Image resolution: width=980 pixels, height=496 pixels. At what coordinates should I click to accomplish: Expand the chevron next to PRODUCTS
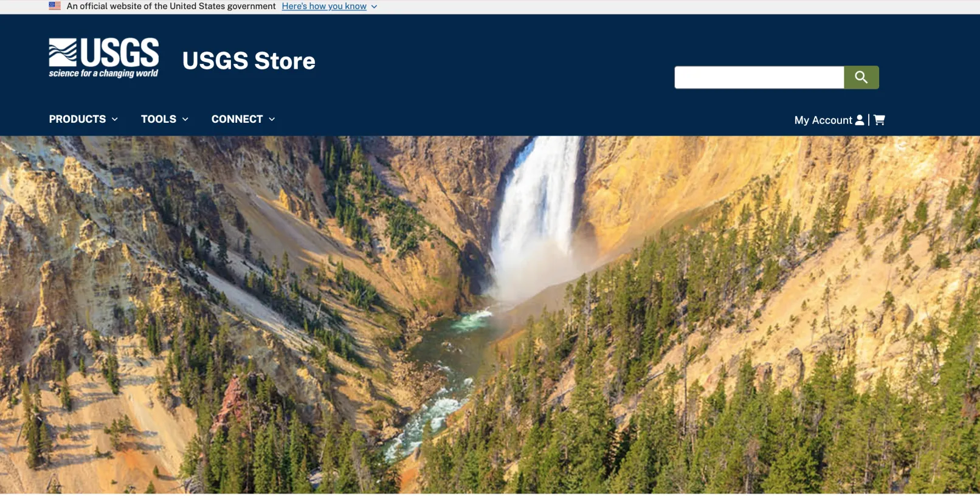tap(114, 119)
